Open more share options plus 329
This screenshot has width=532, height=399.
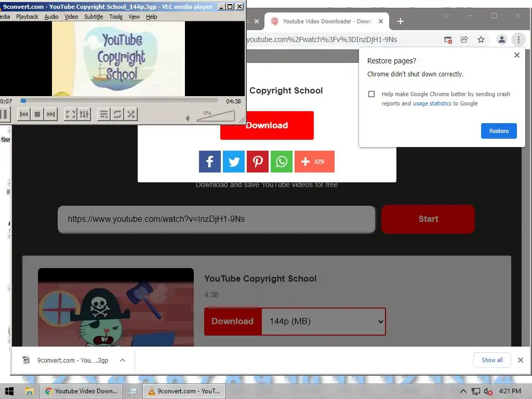[x=314, y=162]
